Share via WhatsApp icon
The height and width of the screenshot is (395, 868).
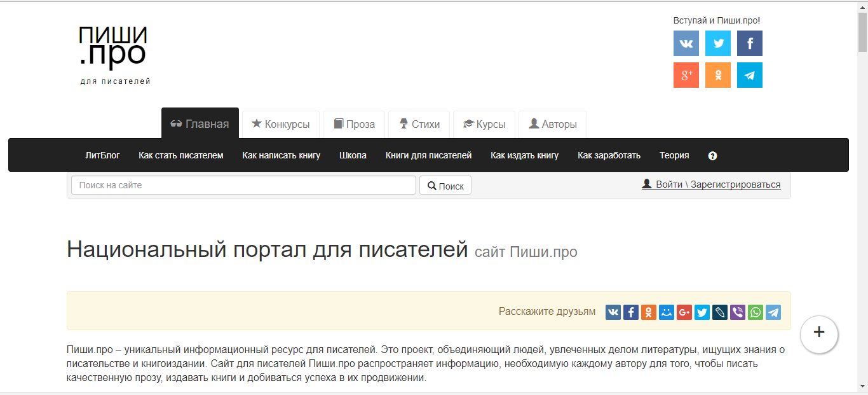pyautogui.click(x=756, y=312)
